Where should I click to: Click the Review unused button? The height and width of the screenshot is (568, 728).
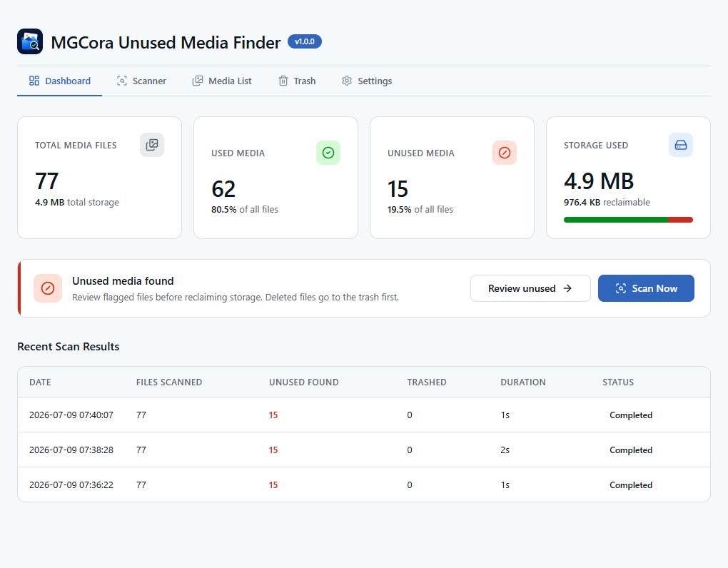click(530, 288)
